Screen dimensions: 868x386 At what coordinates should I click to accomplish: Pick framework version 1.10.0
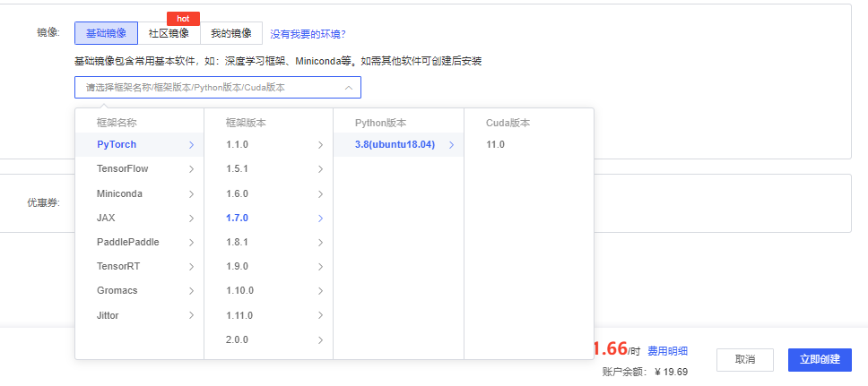tap(268, 290)
